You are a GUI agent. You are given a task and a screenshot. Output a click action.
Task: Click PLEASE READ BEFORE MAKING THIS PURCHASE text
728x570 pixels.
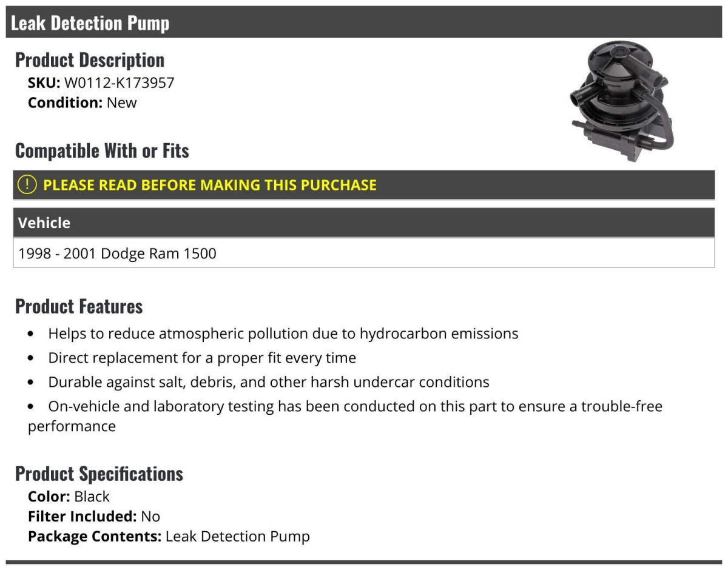click(210, 185)
